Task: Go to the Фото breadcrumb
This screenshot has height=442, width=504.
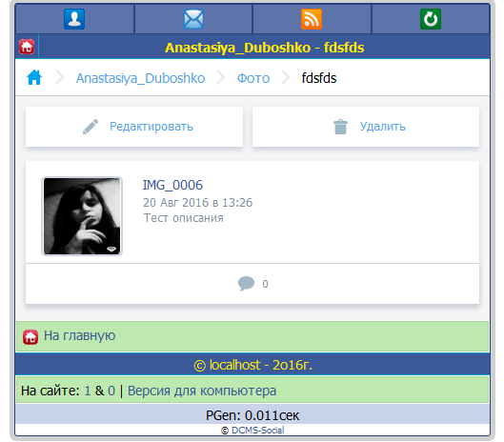Action: [x=253, y=78]
